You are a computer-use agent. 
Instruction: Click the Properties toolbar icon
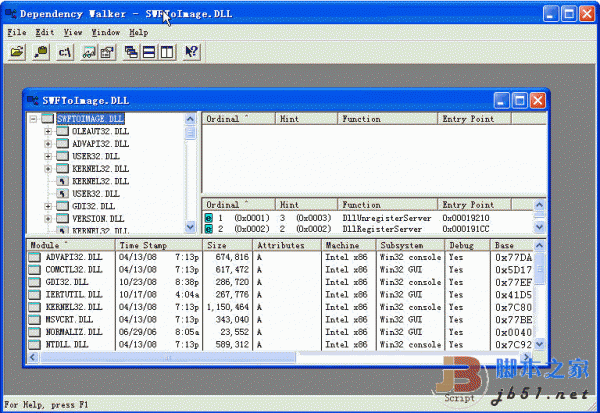(105, 51)
